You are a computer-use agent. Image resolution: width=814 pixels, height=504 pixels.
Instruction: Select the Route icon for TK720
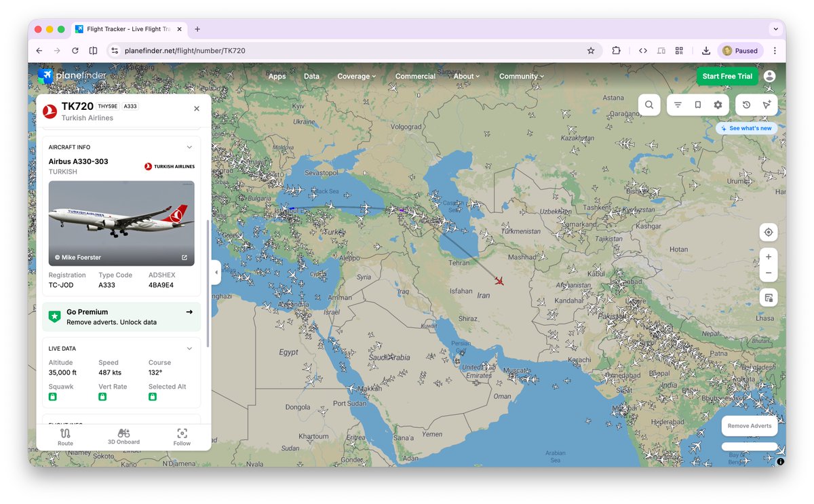point(65,436)
